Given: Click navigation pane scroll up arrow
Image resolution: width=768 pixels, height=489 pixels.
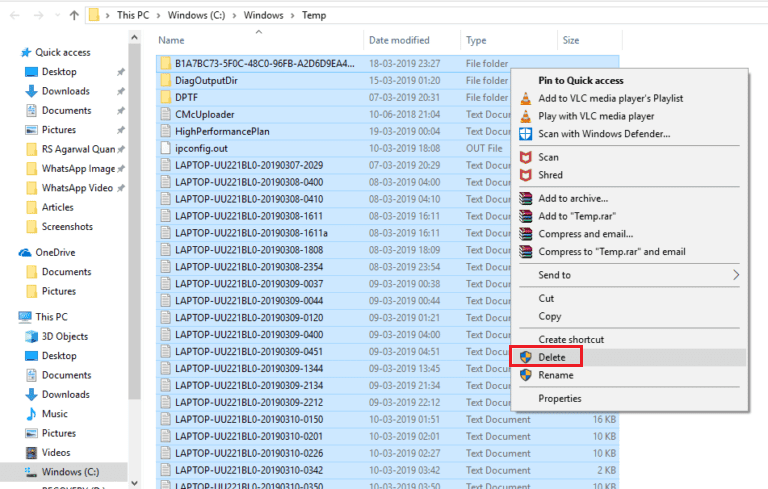Looking at the screenshot, I should point(134,37).
